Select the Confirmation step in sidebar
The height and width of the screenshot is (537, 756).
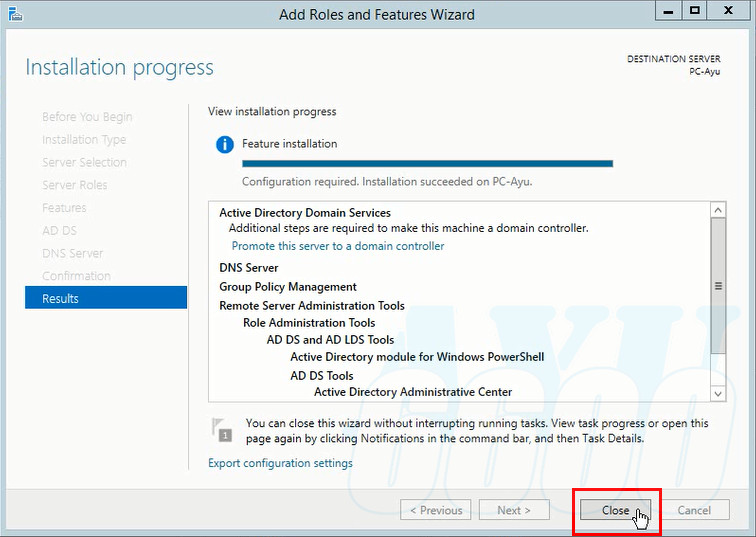[x=76, y=276]
